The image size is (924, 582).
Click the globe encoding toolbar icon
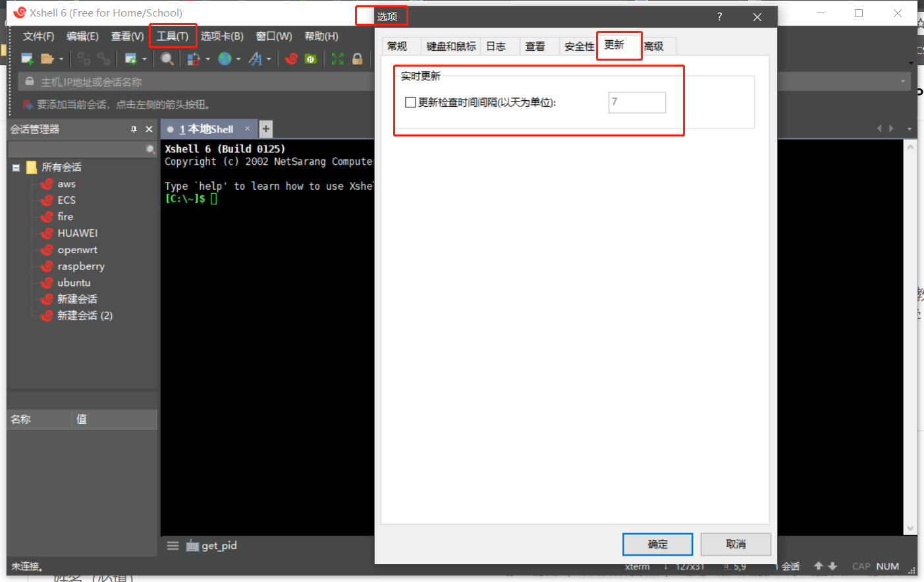click(x=225, y=59)
